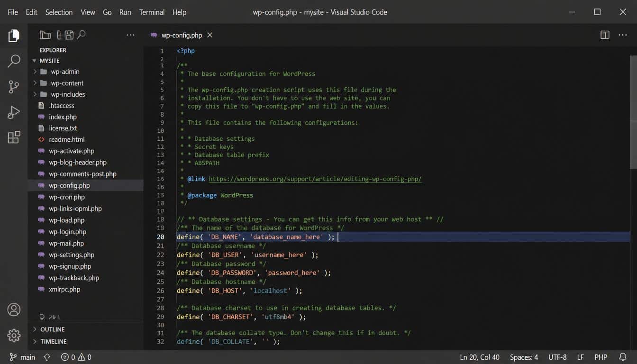Open the Selection menu
The image size is (637, 364).
(59, 12)
